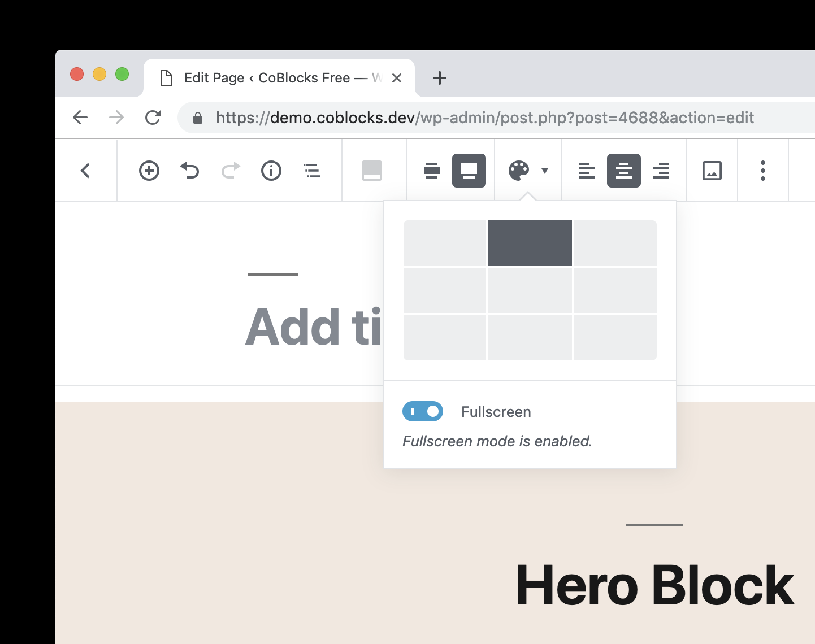Choose center center layout position
The image size is (815, 644).
point(530,290)
